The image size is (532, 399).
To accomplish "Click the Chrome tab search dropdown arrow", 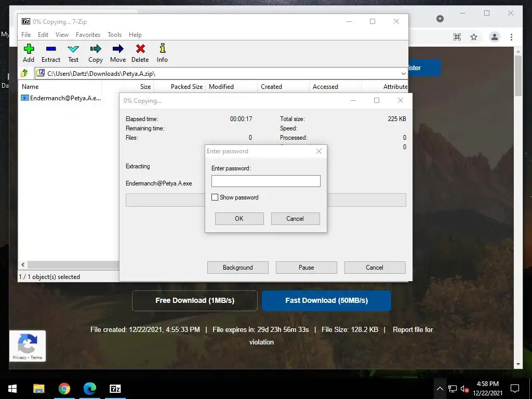I will (x=440, y=19).
